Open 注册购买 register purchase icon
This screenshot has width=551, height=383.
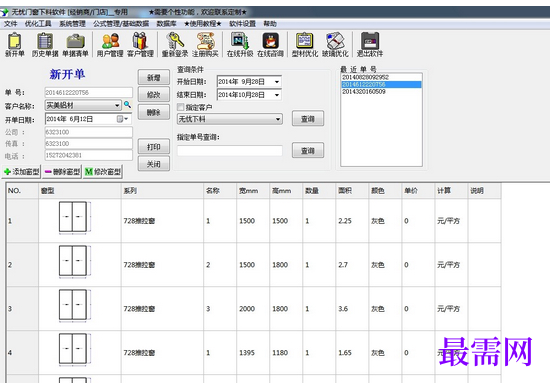click(x=205, y=45)
